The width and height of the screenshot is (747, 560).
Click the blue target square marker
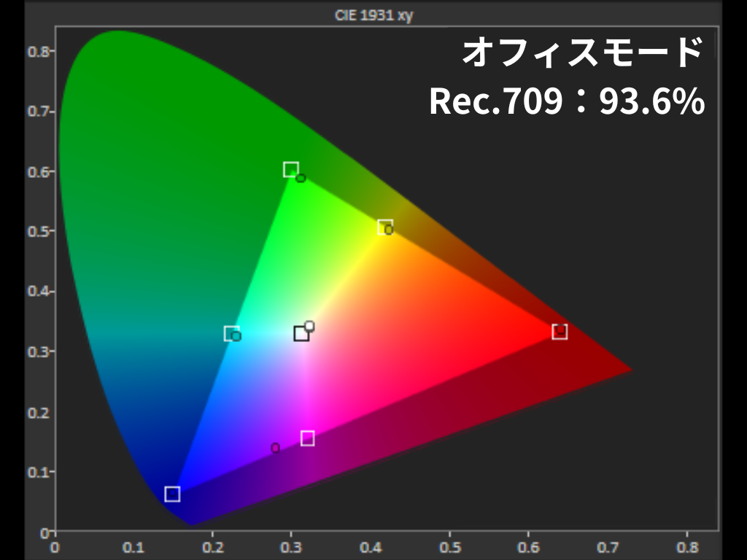[172, 494]
